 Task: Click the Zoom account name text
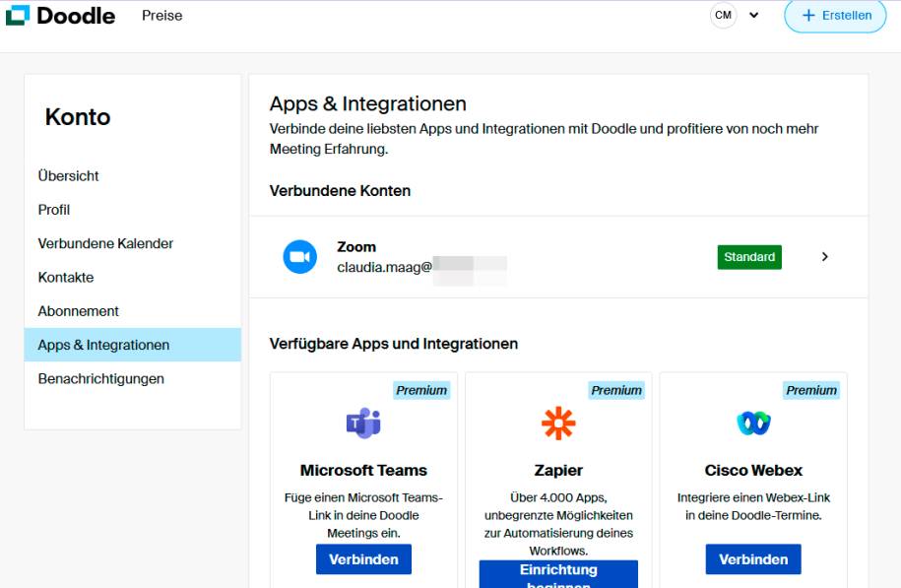point(356,247)
